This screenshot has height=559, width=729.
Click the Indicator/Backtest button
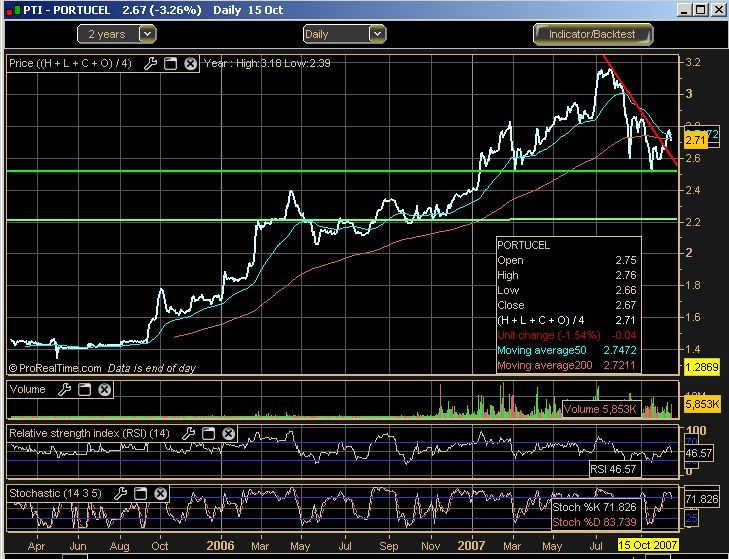pyautogui.click(x=592, y=34)
